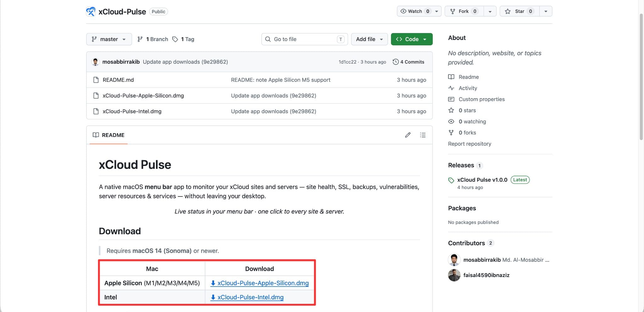Viewport: 644px width, 312px height.
Task: Click the xCloud-Pulse repository name
Action: tap(122, 12)
